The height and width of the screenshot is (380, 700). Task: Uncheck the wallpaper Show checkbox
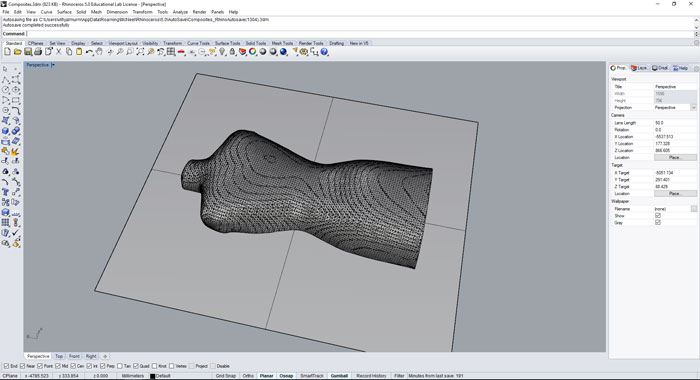click(658, 216)
